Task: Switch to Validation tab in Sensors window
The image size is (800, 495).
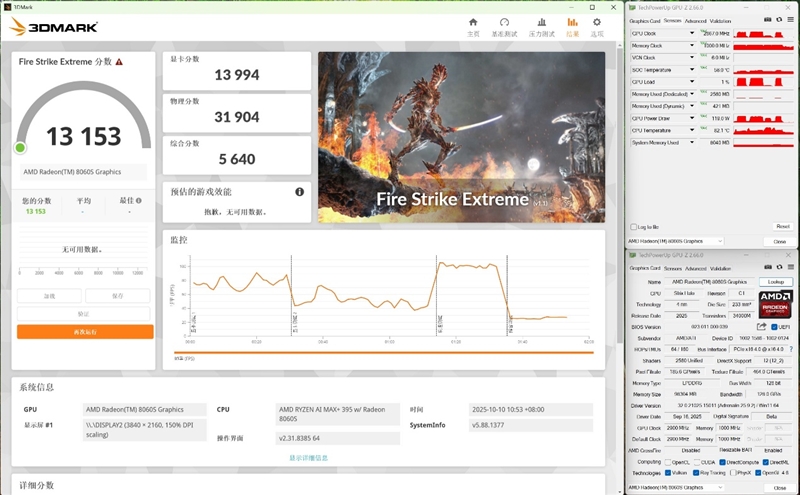Action: (721, 20)
